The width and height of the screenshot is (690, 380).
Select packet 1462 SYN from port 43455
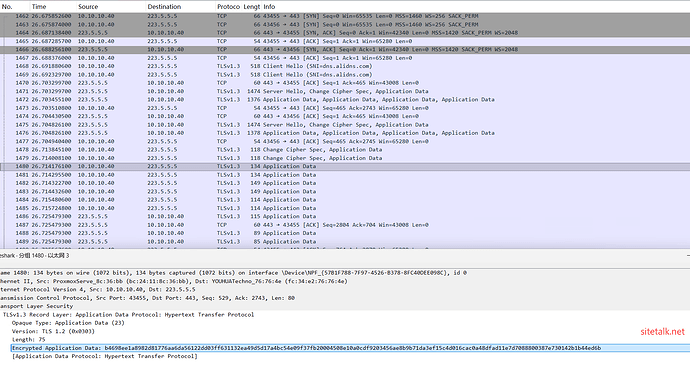point(345,16)
